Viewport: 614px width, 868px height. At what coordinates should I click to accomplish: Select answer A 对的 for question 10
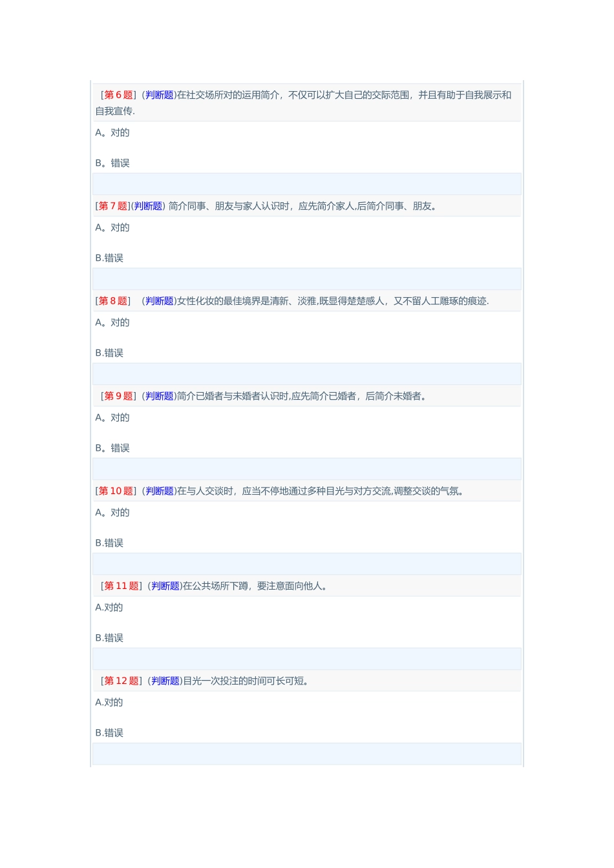[112, 512]
